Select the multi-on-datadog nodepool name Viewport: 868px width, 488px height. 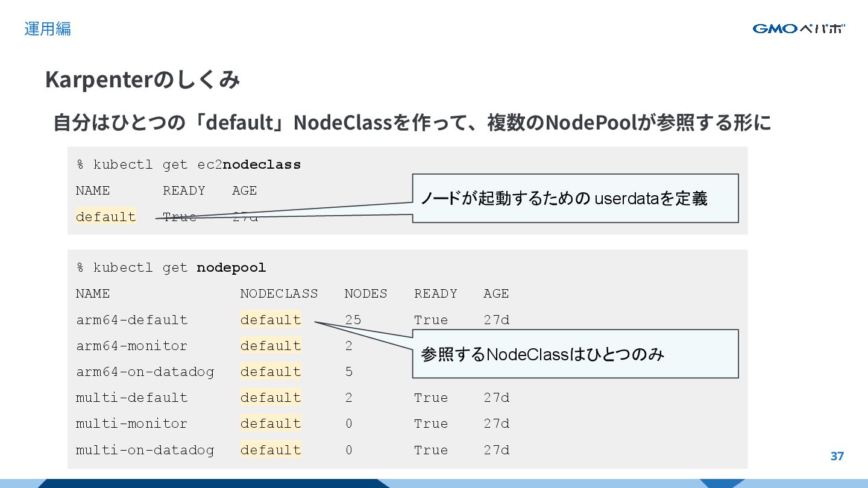[145, 450]
